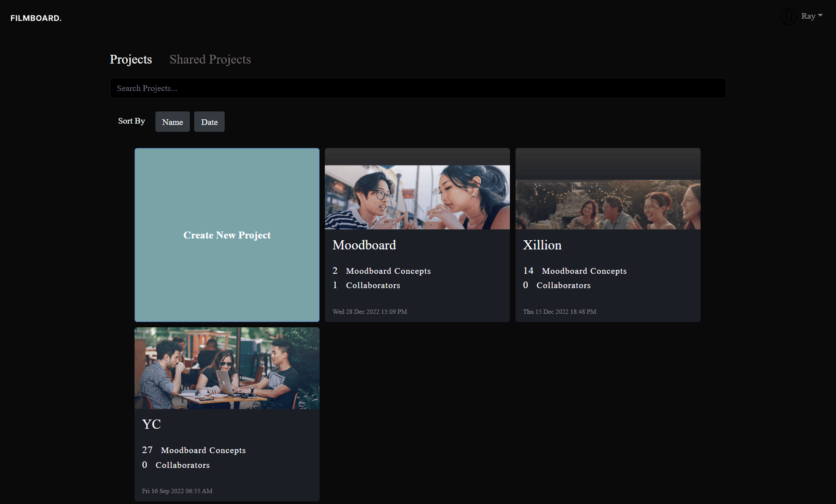Select the Projects tab
836x504 pixels.
click(131, 60)
